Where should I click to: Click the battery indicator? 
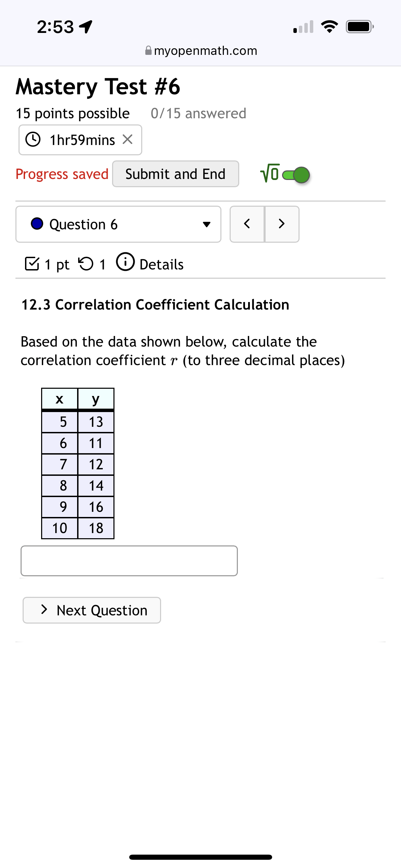tap(358, 27)
